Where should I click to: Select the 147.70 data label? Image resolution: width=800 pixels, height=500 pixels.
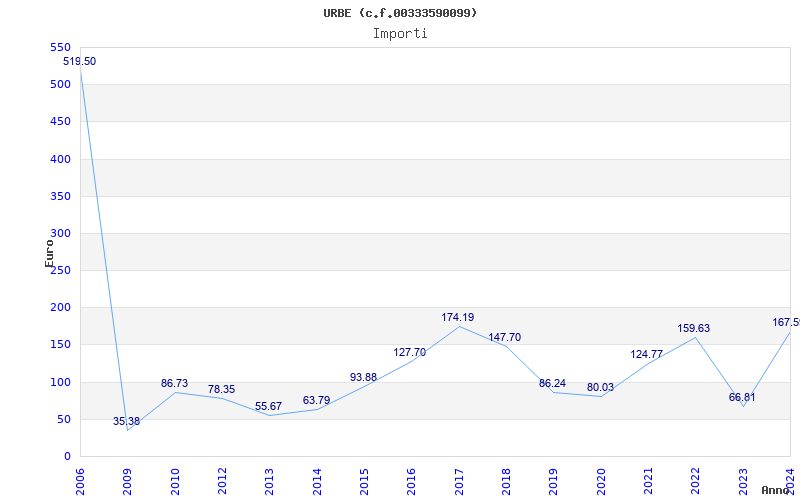(505, 337)
